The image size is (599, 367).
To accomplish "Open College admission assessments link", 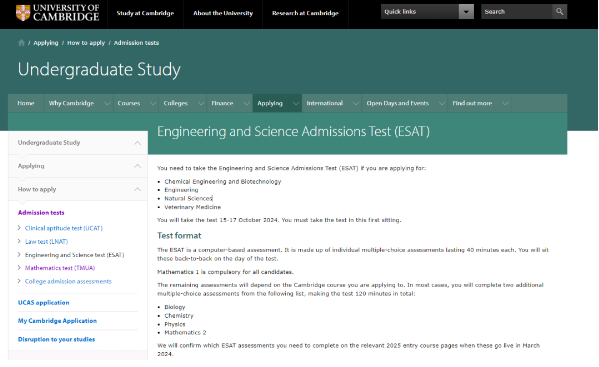I will (68, 281).
